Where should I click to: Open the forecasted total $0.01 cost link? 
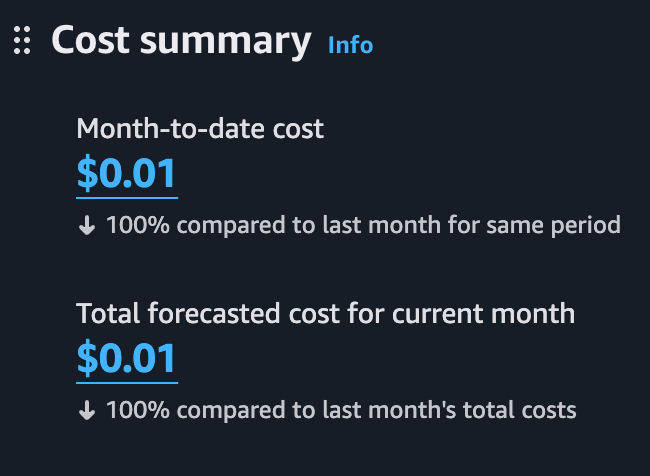click(126, 359)
